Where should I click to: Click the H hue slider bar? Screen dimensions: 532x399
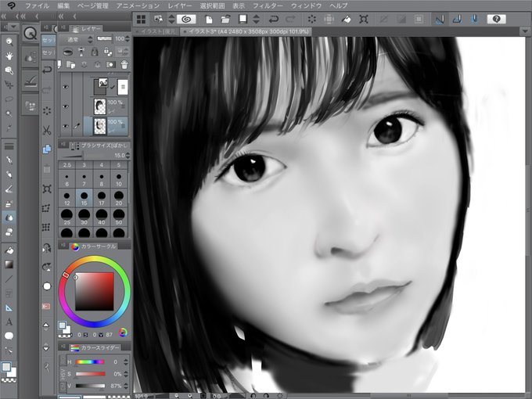[90, 362]
